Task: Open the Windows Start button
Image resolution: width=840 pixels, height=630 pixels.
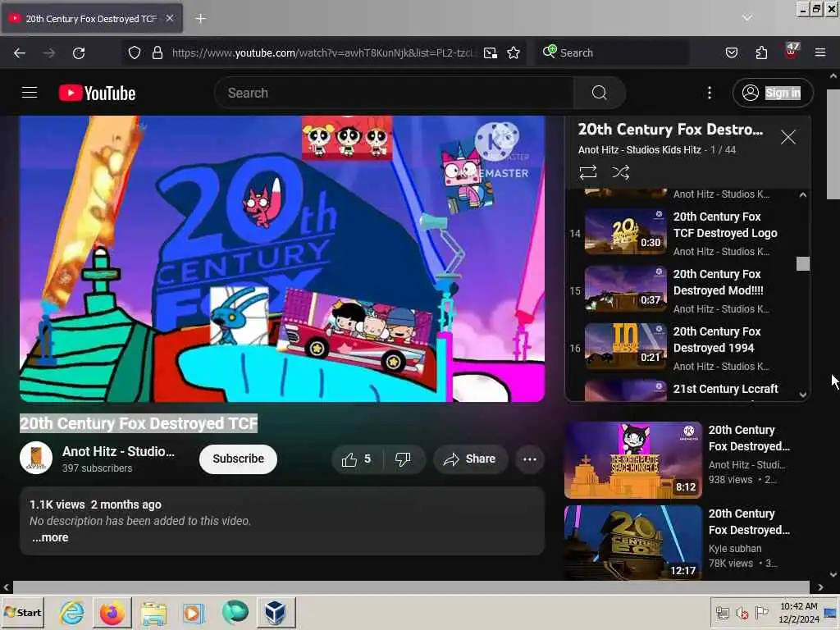Action: [22, 612]
